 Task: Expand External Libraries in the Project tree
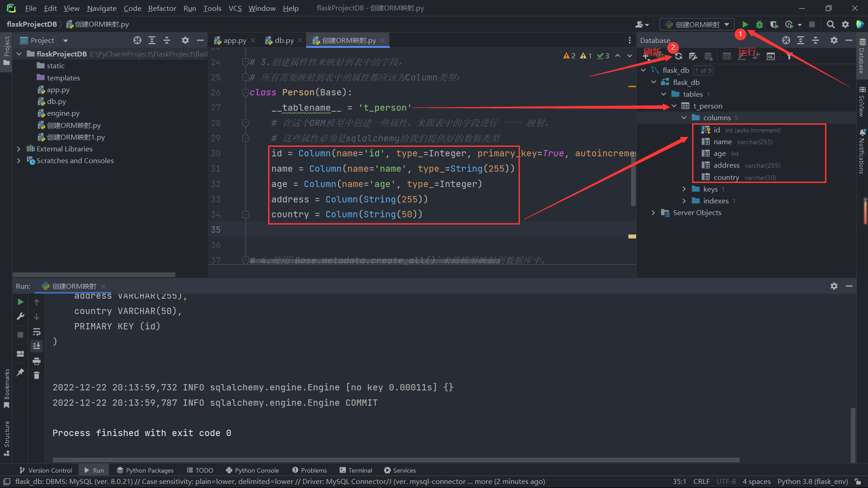click(x=19, y=149)
